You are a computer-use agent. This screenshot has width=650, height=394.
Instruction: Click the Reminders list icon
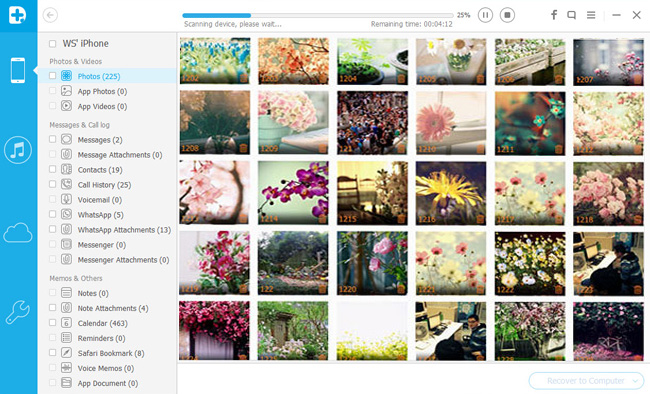[x=66, y=338]
